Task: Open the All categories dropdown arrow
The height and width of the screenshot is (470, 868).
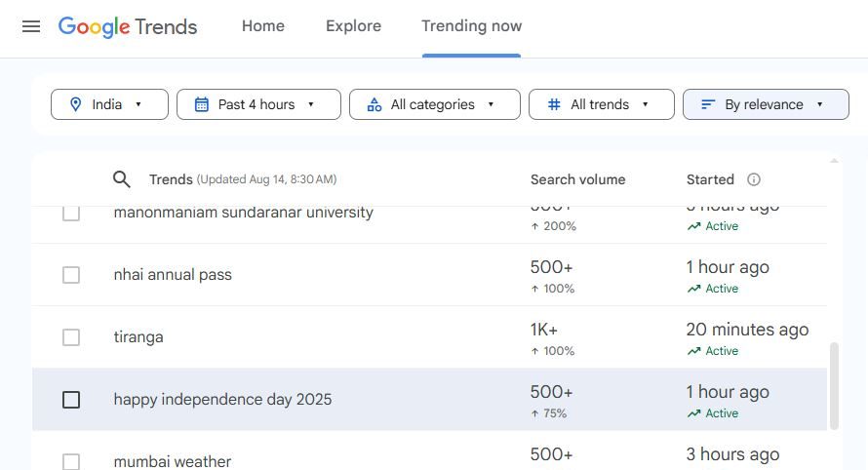Action: (491, 104)
